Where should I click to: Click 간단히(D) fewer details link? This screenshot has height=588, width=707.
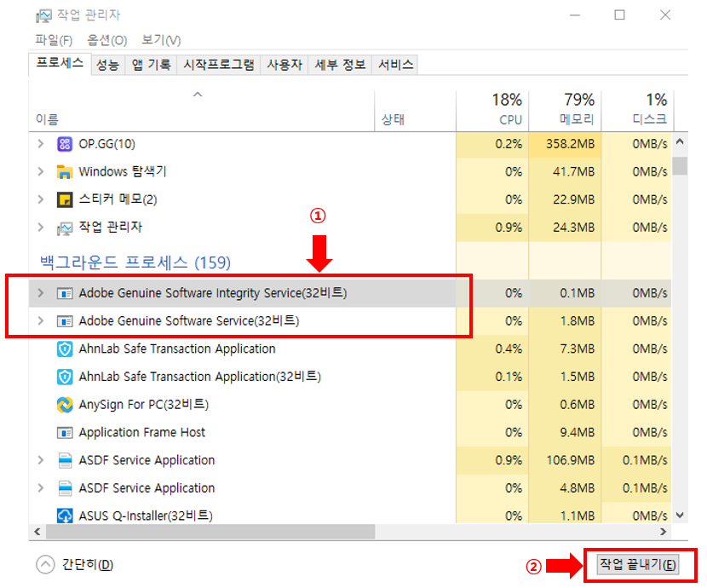click(88, 564)
